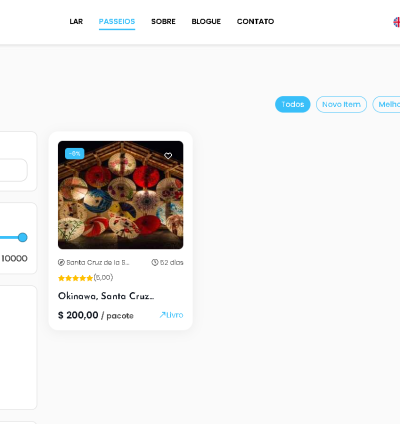Select the Todos filter pill
Image resolution: width=400 pixels, height=424 pixels.
coord(293,104)
